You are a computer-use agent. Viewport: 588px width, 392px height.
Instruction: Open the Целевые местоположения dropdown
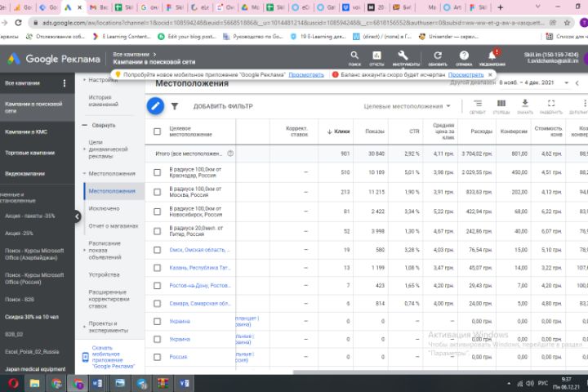point(408,106)
